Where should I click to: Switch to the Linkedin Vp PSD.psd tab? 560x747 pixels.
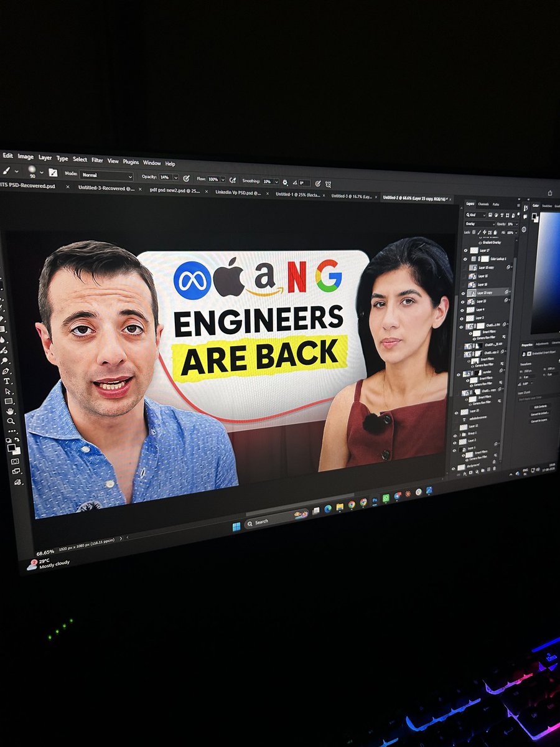(238, 192)
